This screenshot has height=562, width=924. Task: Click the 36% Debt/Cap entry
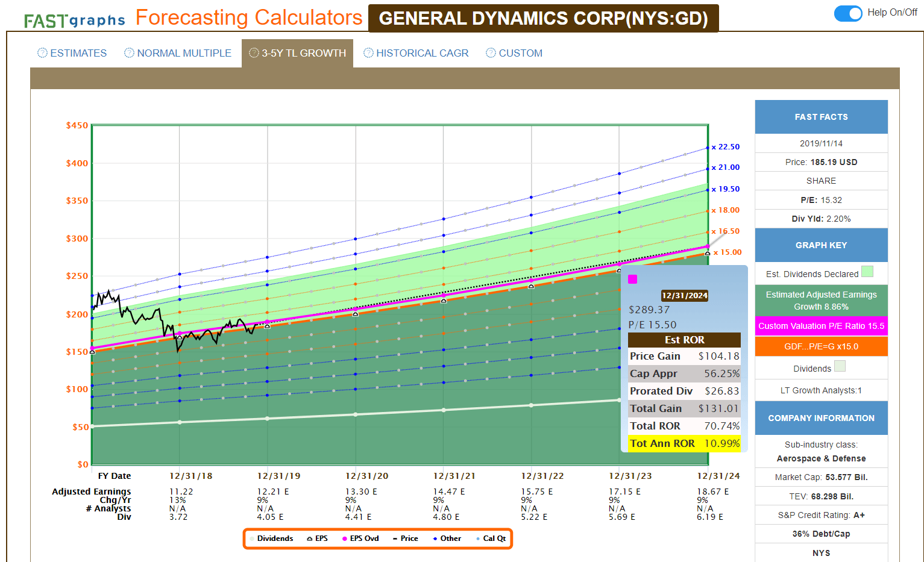click(x=821, y=534)
